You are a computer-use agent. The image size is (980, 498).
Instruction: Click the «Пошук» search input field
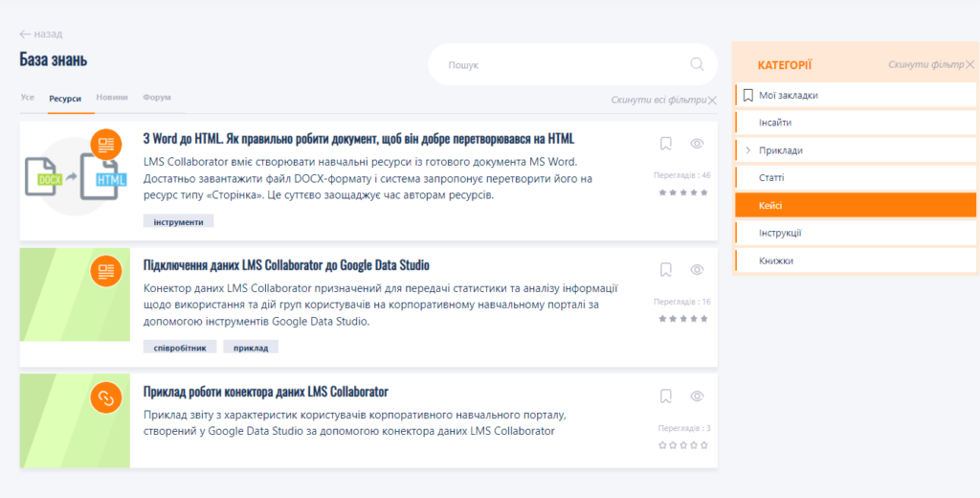(565, 65)
